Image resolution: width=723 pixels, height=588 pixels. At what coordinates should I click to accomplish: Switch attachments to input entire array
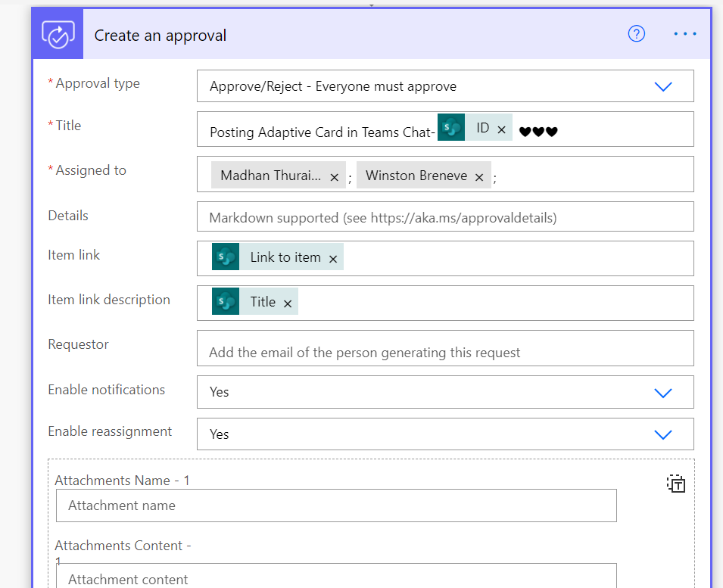(x=676, y=484)
